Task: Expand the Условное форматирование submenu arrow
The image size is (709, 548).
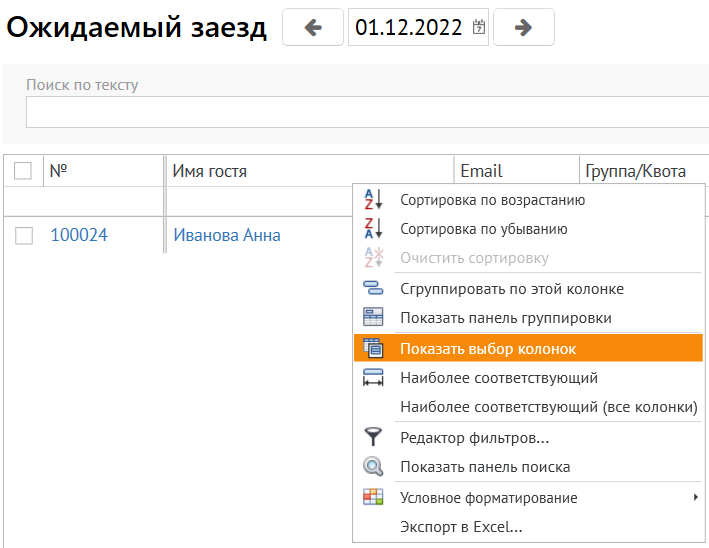Action: (x=694, y=497)
